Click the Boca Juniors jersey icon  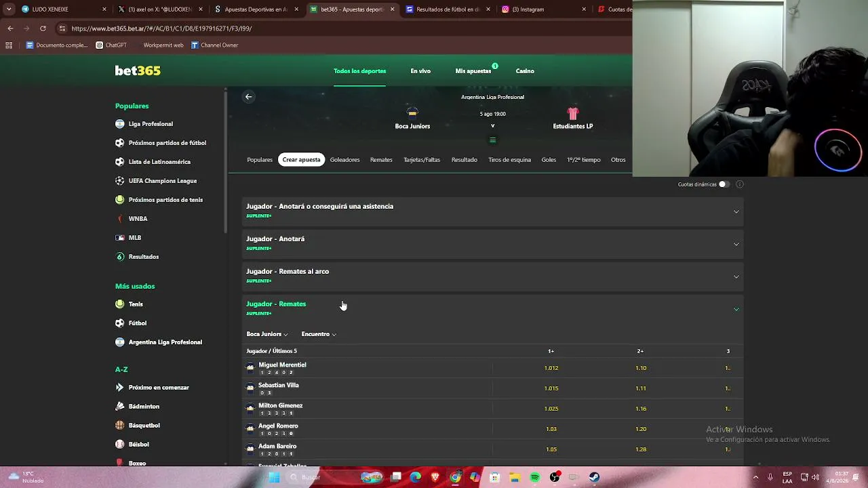pos(412,113)
